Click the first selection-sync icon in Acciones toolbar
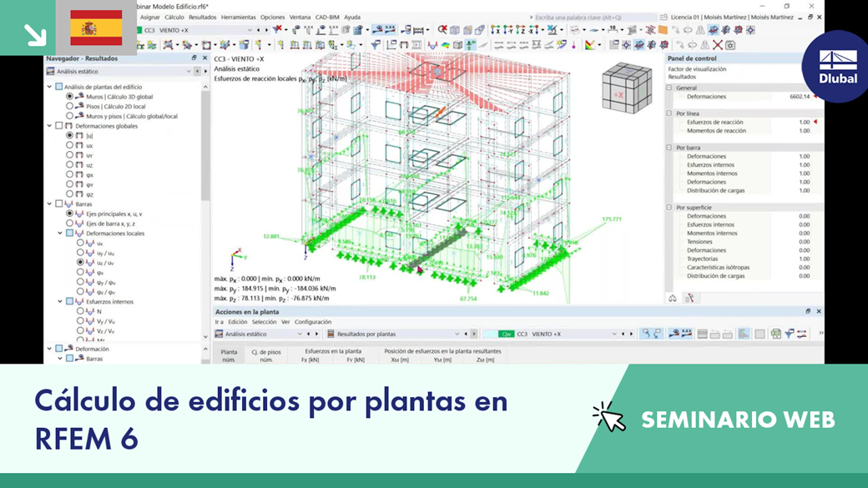Image resolution: width=868 pixels, height=488 pixels. click(x=645, y=334)
